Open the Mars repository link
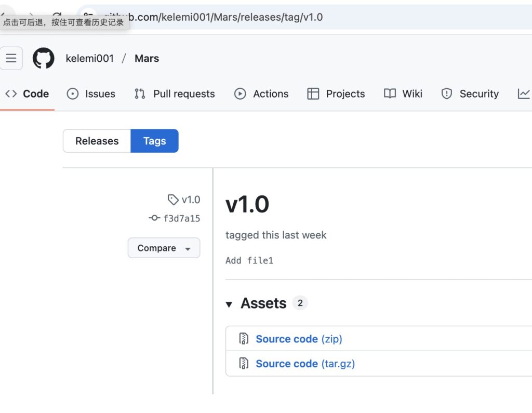This screenshot has width=532, height=413. point(147,58)
